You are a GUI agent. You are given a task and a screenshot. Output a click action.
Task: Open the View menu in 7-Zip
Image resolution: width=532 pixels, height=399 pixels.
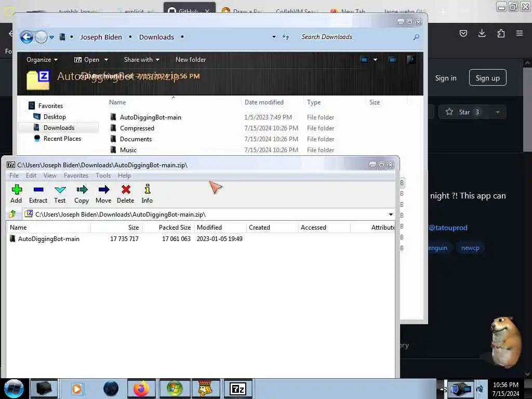[50, 176]
